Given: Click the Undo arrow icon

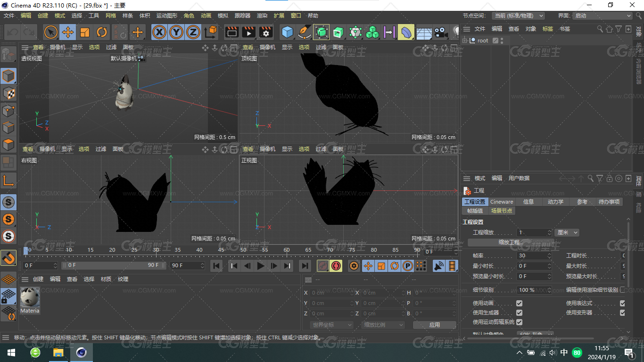Looking at the screenshot, I should tap(13, 32).
